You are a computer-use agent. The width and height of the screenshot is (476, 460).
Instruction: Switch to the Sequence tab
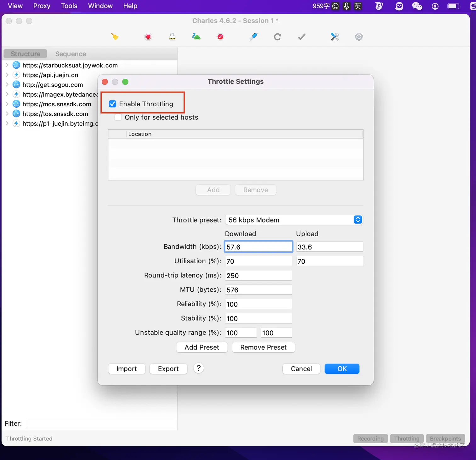tap(71, 54)
